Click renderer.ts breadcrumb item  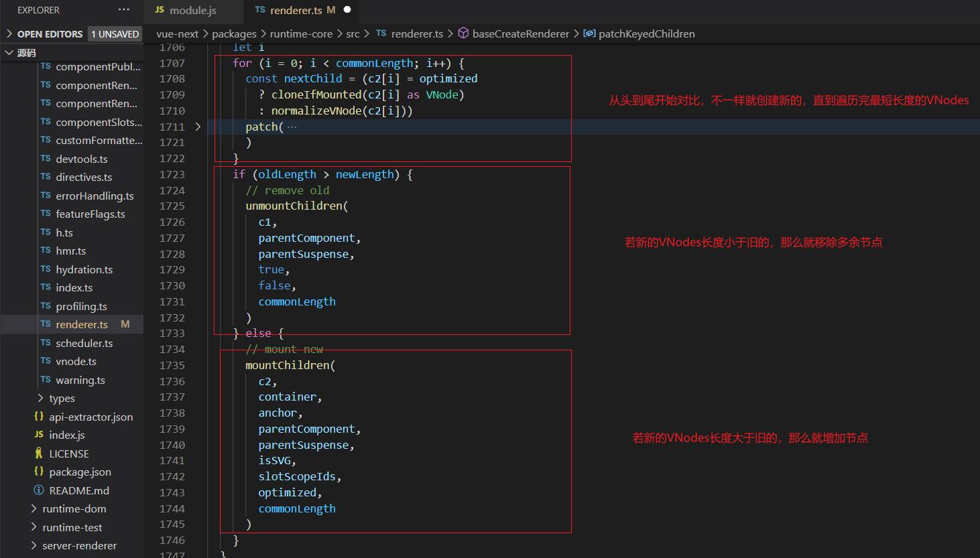pos(417,33)
